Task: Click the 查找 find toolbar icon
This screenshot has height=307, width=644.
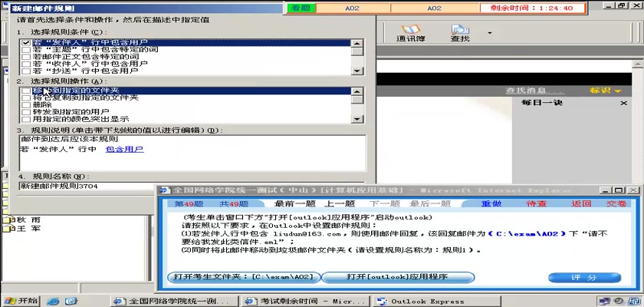Action: (x=459, y=33)
